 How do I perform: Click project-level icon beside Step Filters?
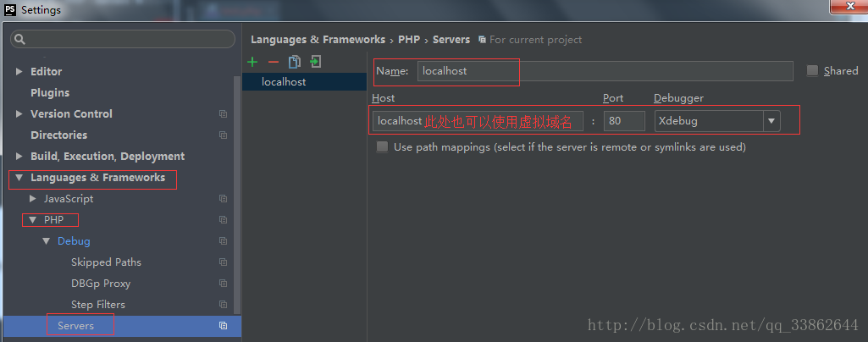(x=223, y=305)
